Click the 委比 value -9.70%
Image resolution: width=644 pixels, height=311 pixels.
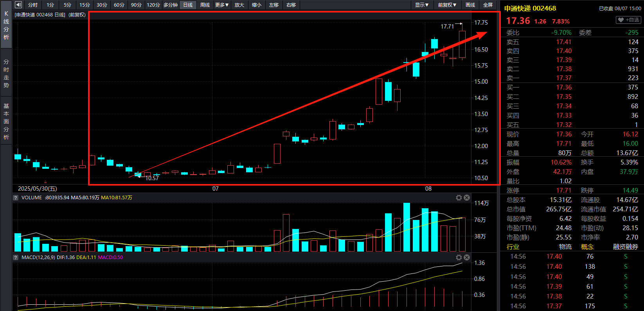[561, 32]
